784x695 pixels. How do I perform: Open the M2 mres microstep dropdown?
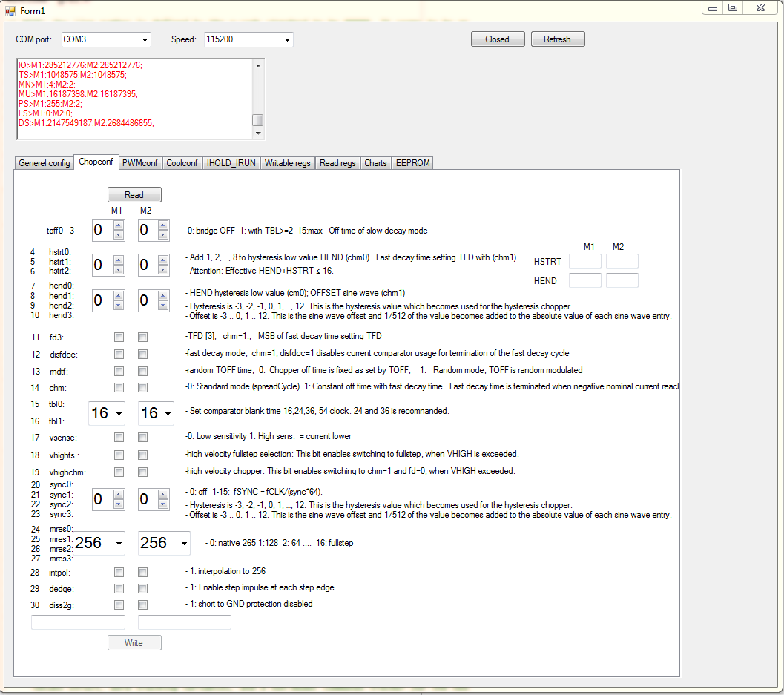[x=184, y=544]
